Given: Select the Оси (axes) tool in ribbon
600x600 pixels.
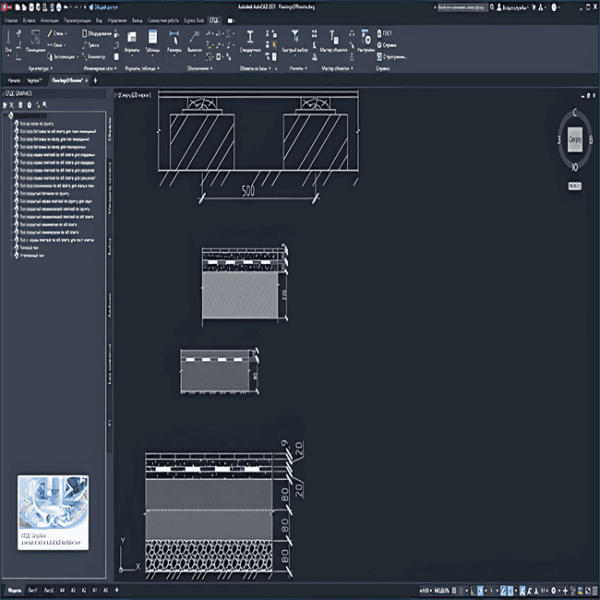Looking at the screenshot, I should [8, 42].
